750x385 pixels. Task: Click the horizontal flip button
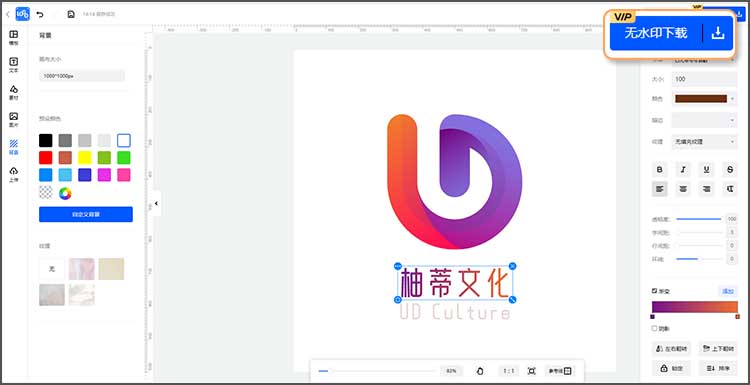pyautogui.click(x=671, y=349)
